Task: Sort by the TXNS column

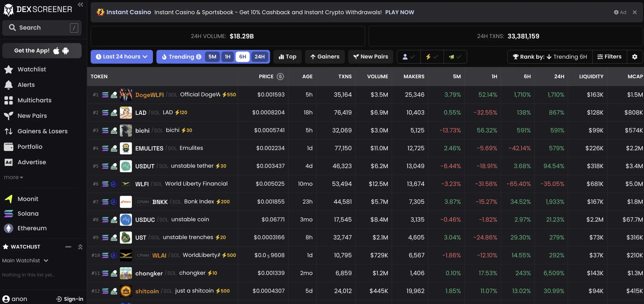Action: 345,77
